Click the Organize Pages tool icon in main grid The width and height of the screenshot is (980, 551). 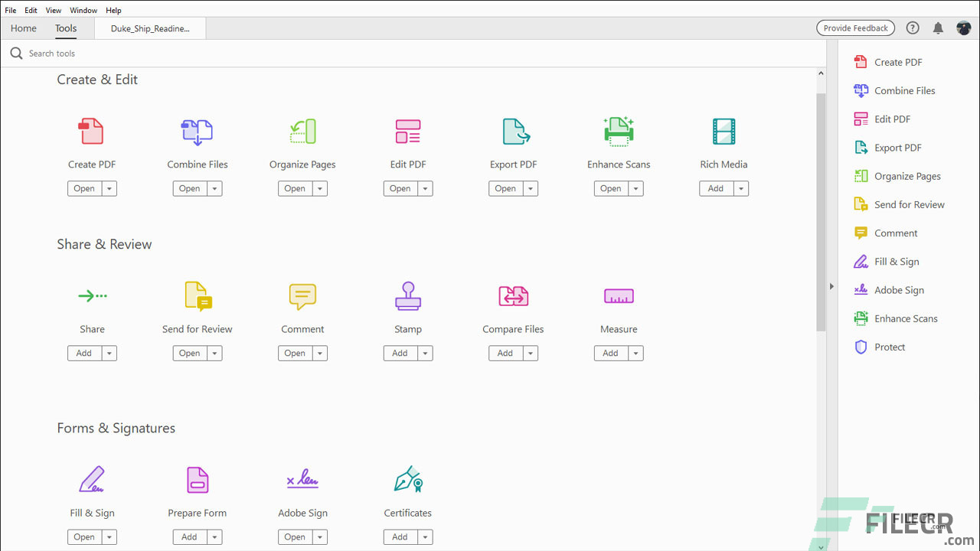302,132
